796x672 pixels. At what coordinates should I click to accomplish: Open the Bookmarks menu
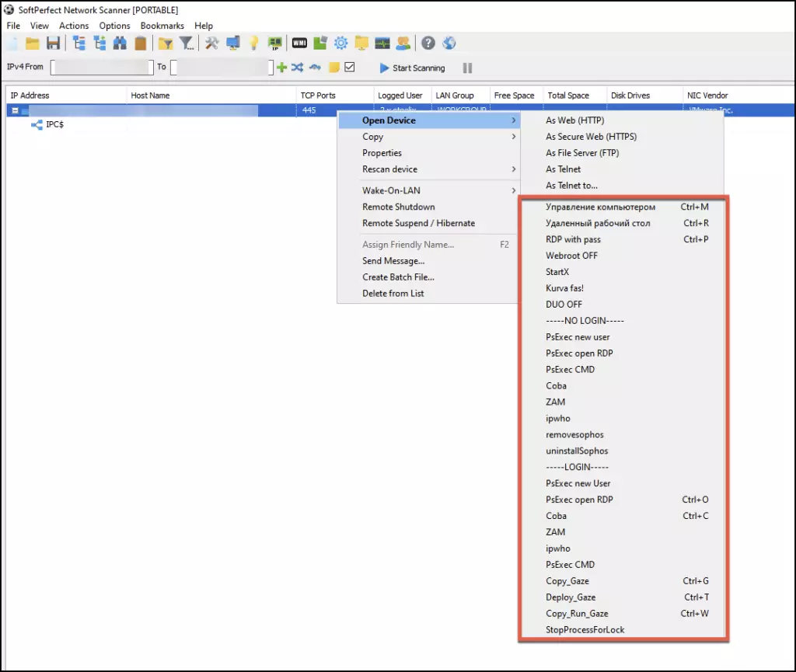pos(162,26)
